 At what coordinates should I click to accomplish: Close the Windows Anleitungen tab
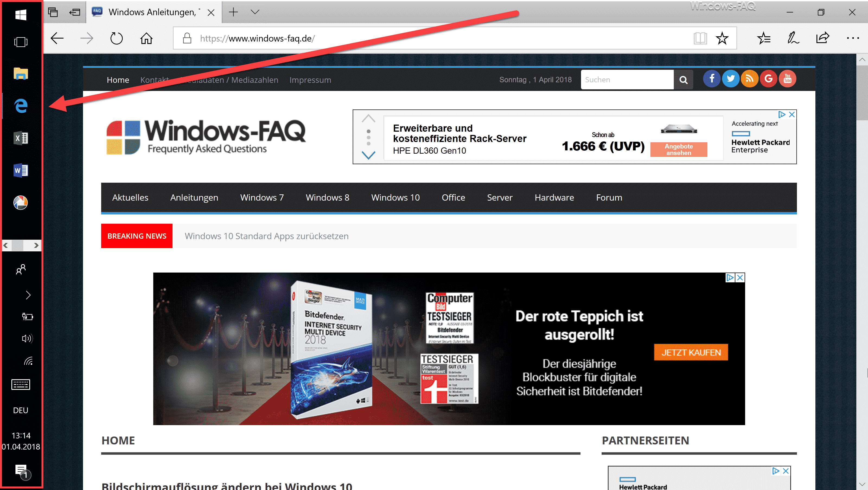tap(211, 12)
